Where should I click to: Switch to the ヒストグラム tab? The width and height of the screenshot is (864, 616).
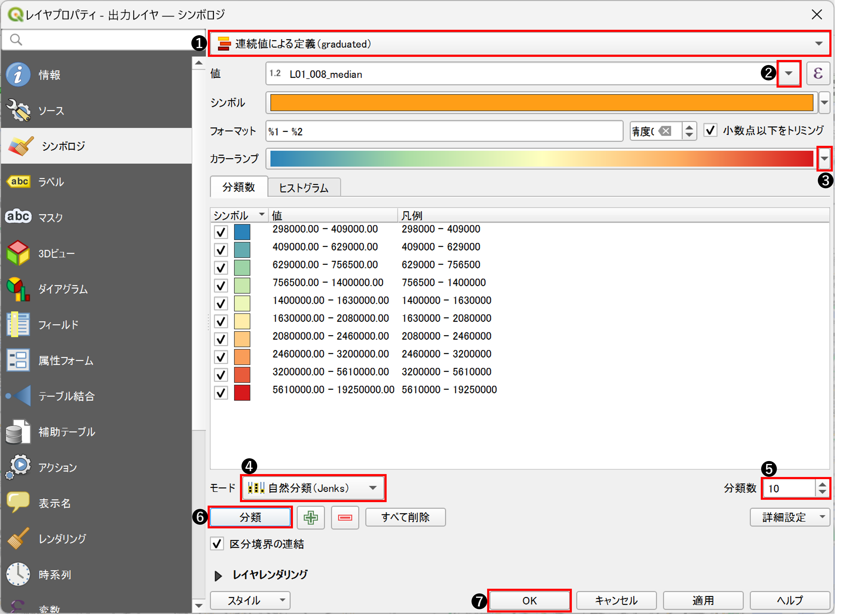pyautogui.click(x=304, y=187)
